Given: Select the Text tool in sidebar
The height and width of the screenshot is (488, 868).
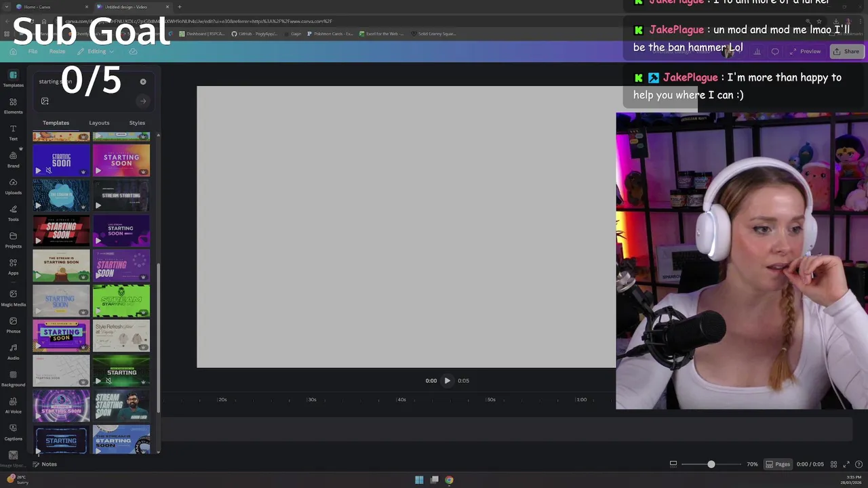Looking at the screenshot, I should click(x=13, y=132).
